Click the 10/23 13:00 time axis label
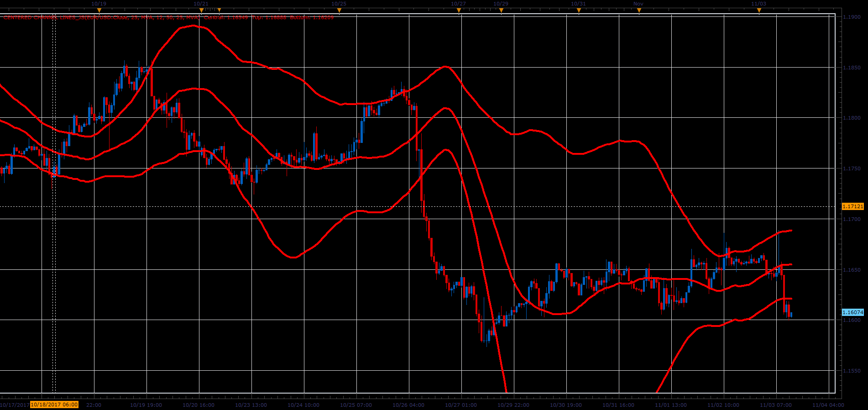868x410 pixels. tap(251, 405)
